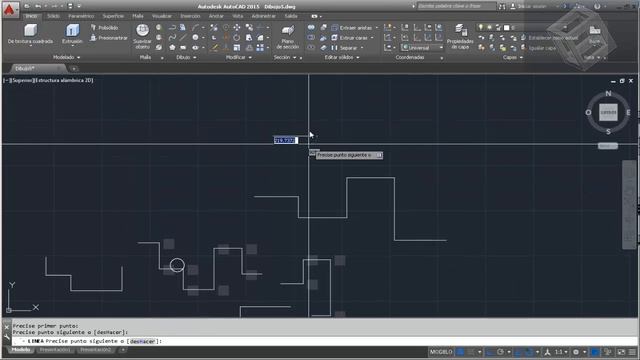Open the Sólido ribbon tab
The height and width of the screenshot is (360, 640).
53,16
